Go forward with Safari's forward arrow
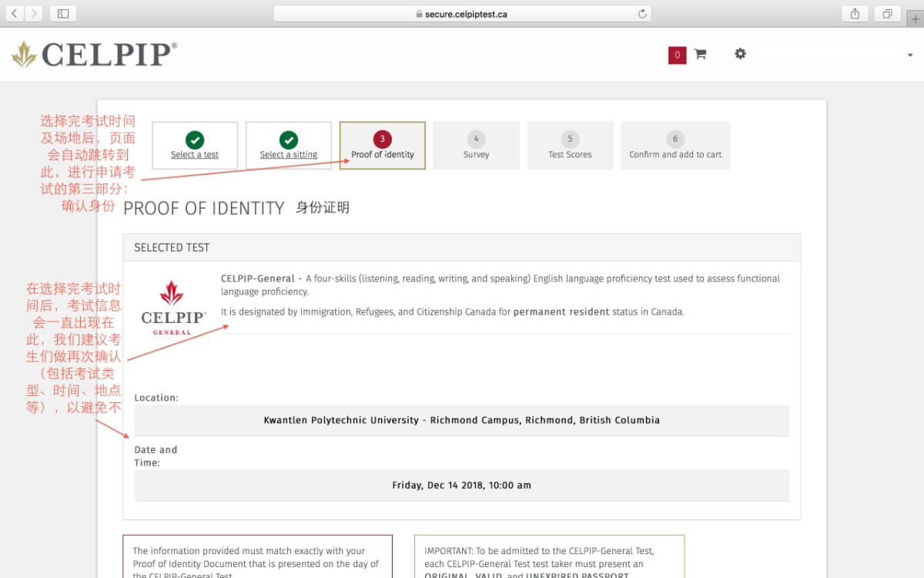924x578 pixels. tap(35, 13)
